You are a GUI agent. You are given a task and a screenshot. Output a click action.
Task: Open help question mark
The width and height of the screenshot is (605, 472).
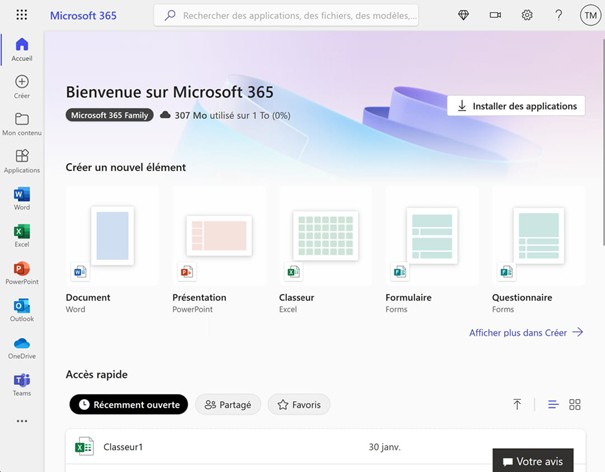coord(558,15)
